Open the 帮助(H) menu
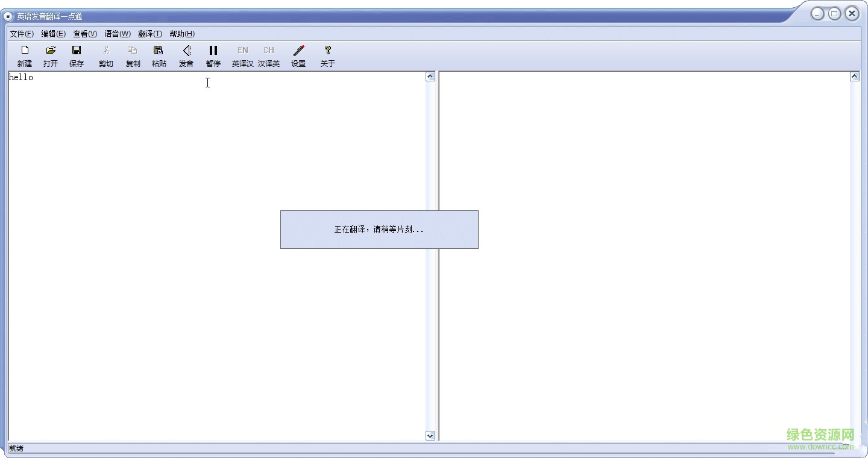The width and height of the screenshot is (868, 458). (182, 34)
